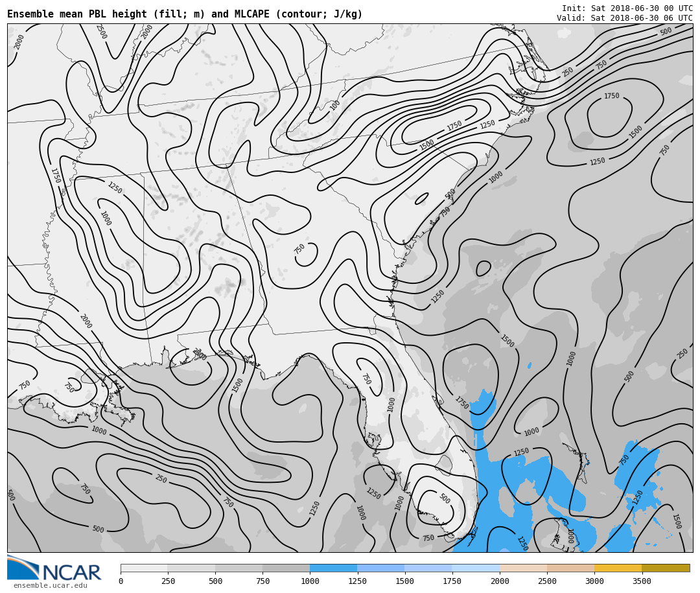
Task: Click the NCAR logo
Action: [54, 568]
